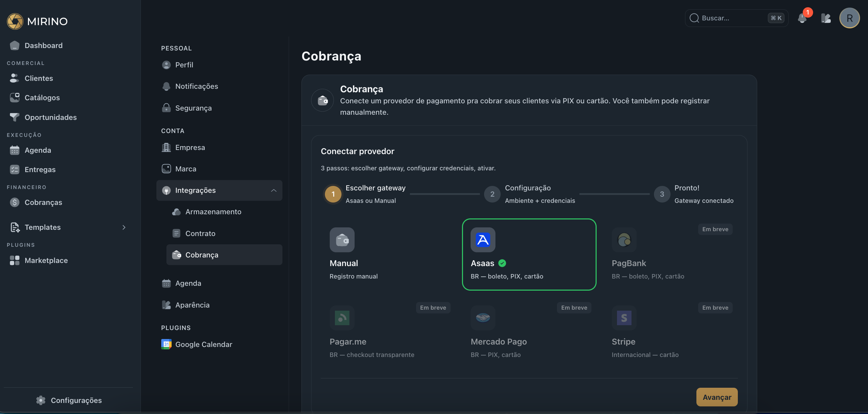Image resolution: width=868 pixels, height=414 pixels.
Task: Click the Buscar search field
Action: pos(736,18)
